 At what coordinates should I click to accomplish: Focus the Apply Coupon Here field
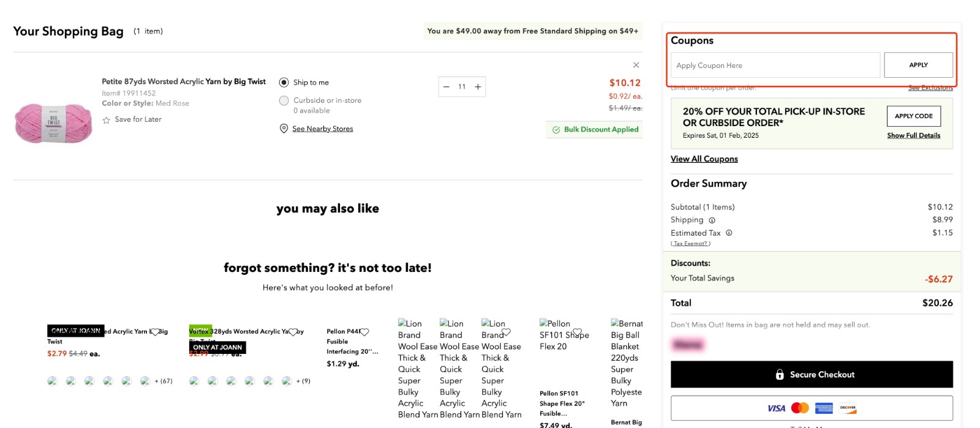775,65
